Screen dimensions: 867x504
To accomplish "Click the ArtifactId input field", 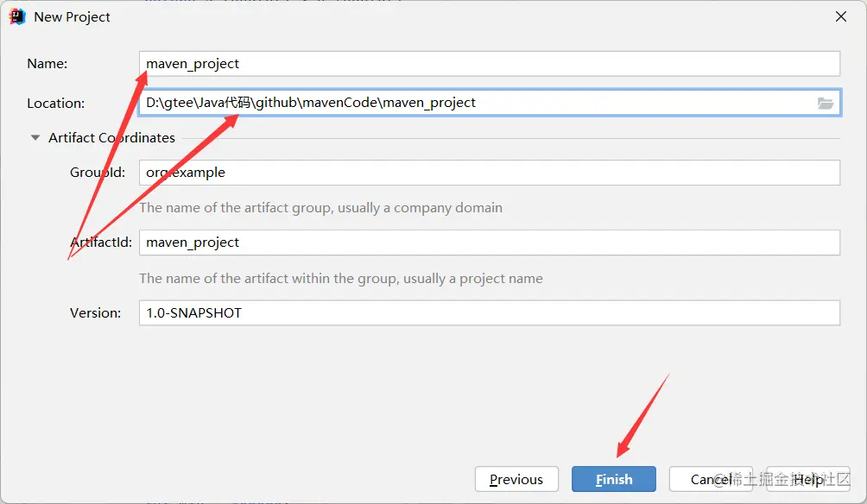I will [x=490, y=243].
